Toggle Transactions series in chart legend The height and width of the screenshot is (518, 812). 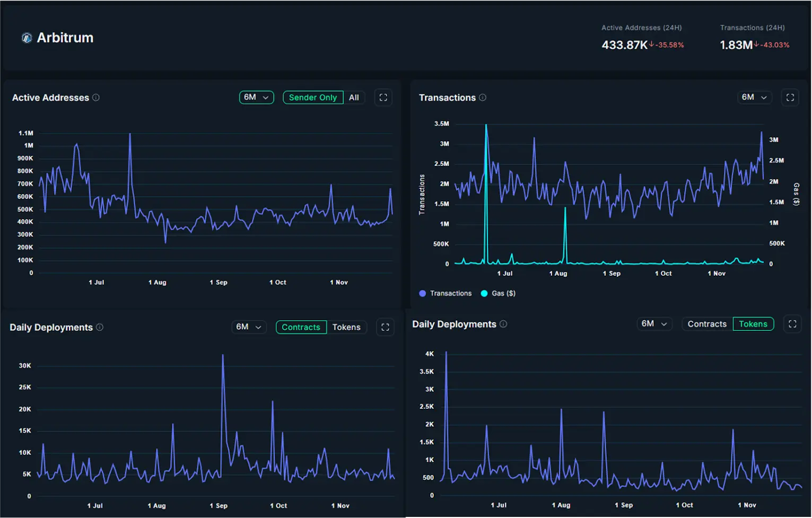coord(445,293)
